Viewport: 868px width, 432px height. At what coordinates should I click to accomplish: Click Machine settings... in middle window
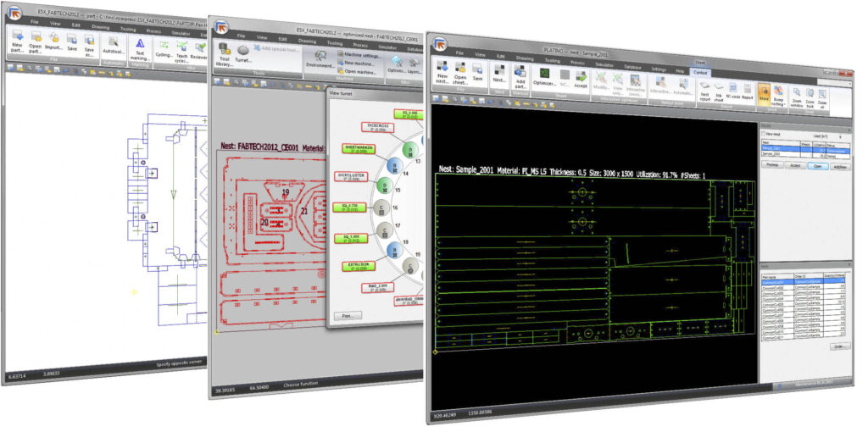359,55
